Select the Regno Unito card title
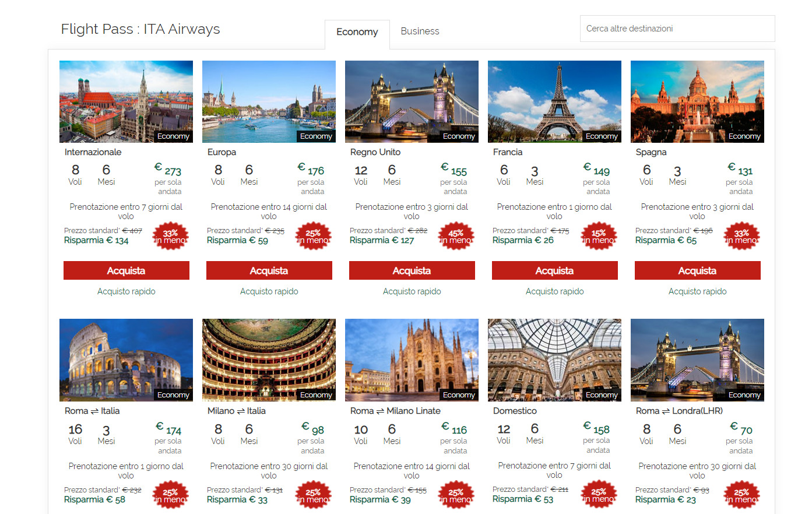 (375, 152)
